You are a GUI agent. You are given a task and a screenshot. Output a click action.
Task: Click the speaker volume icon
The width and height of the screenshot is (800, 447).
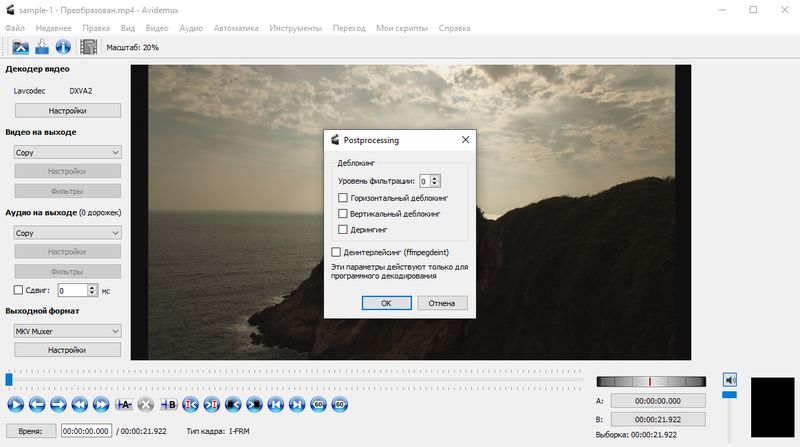pos(730,380)
